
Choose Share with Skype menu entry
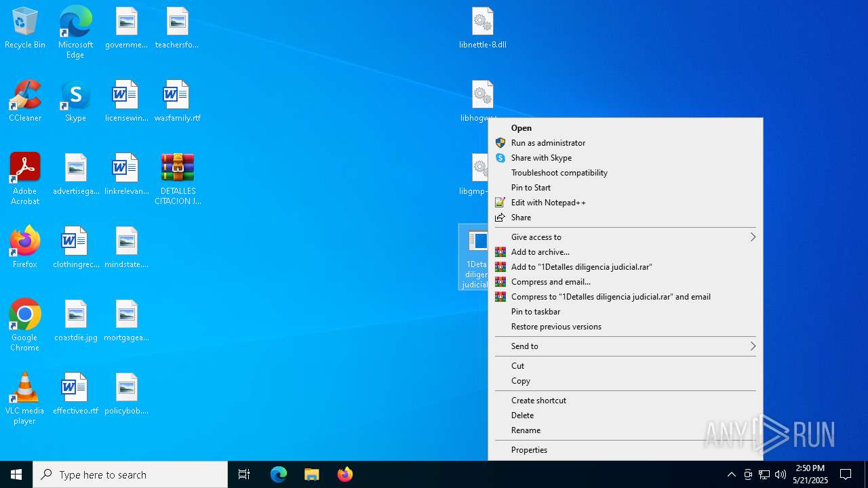tap(625, 158)
